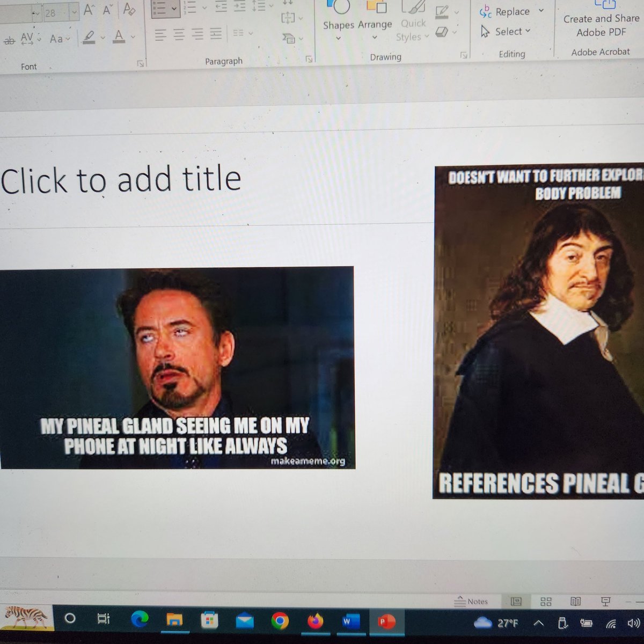Expand the highlight color dropdown arrow
The image size is (644, 644).
[103, 38]
